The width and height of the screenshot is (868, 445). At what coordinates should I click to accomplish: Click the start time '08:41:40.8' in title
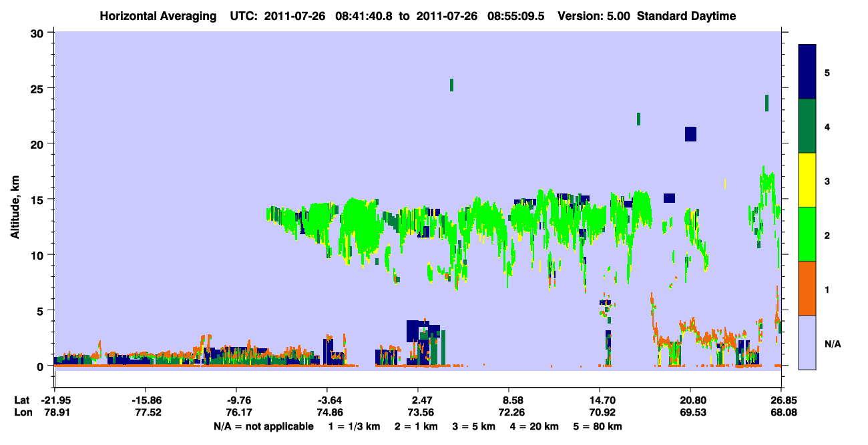coord(365,16)
